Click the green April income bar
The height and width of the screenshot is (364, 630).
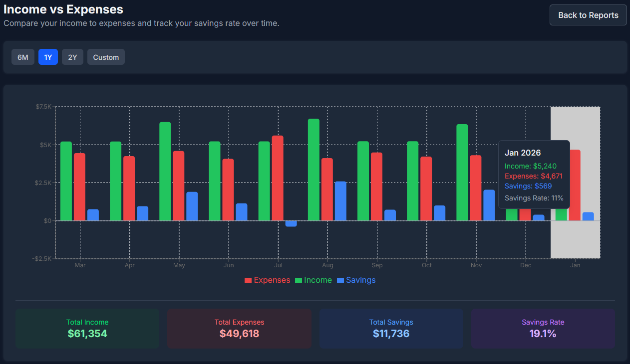[116, 181]
